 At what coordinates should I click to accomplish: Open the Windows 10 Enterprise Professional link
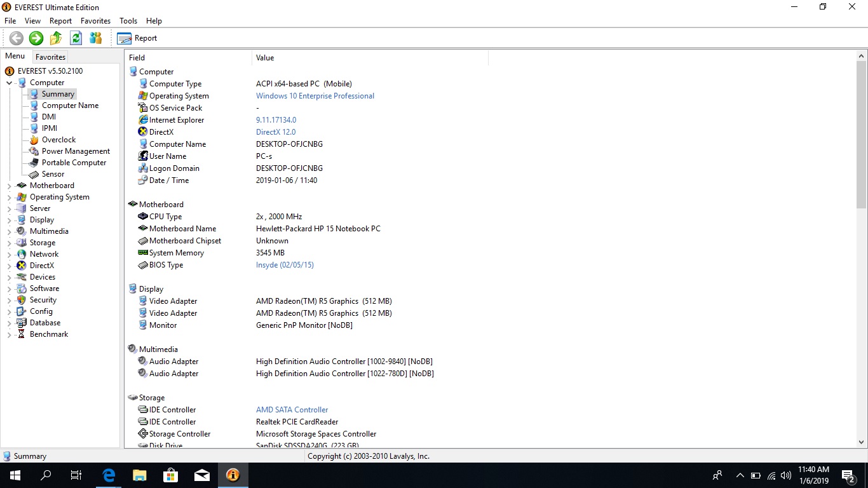(315, 96)
